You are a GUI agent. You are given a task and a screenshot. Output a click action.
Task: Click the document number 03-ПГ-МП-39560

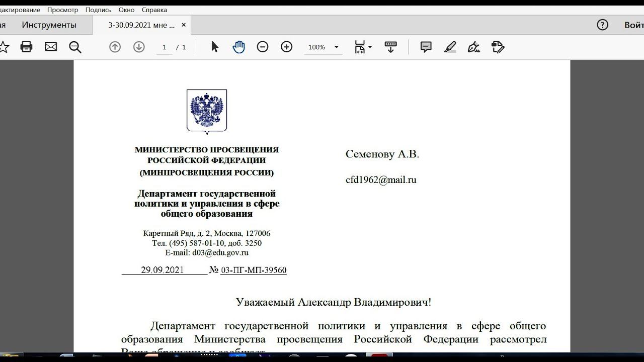(x=254, y=270)
